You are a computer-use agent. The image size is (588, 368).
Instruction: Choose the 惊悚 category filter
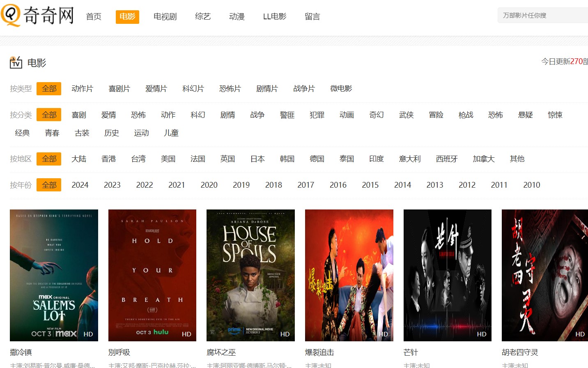pos(555,115)
